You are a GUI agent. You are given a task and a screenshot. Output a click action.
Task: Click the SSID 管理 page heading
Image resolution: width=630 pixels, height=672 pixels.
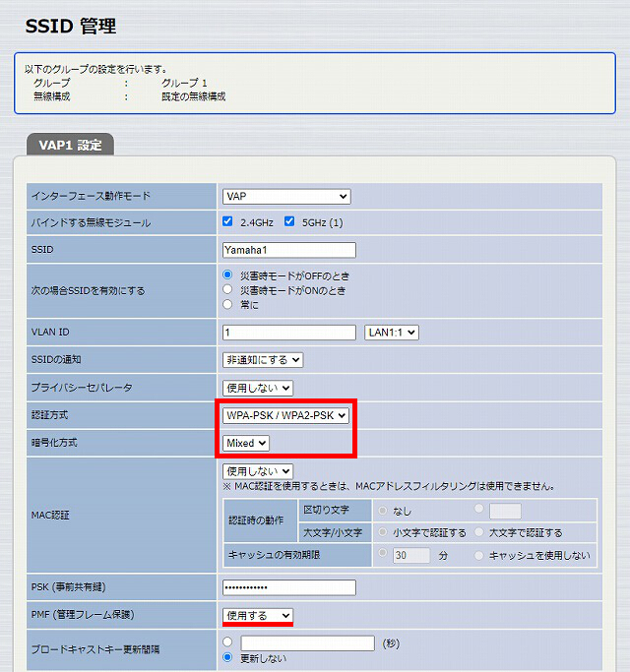click(x=70, y=27)
